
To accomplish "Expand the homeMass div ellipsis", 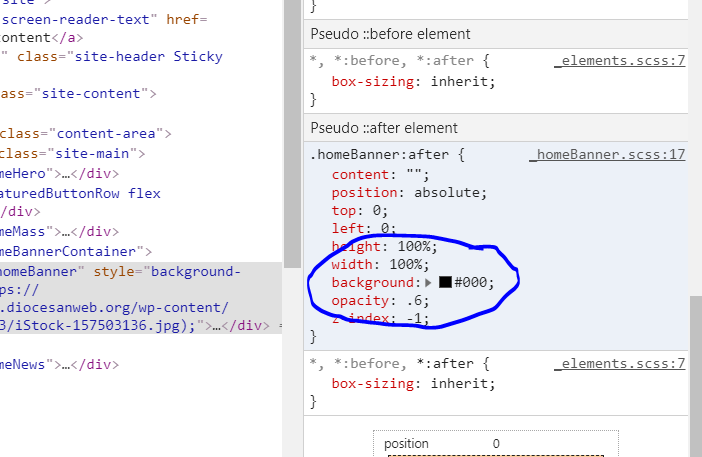I will 61,231.
